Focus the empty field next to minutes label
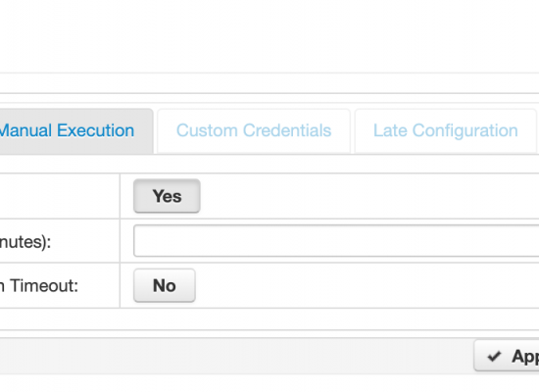The width and height of the screenshot is (539, 392). tap(336, 241)
